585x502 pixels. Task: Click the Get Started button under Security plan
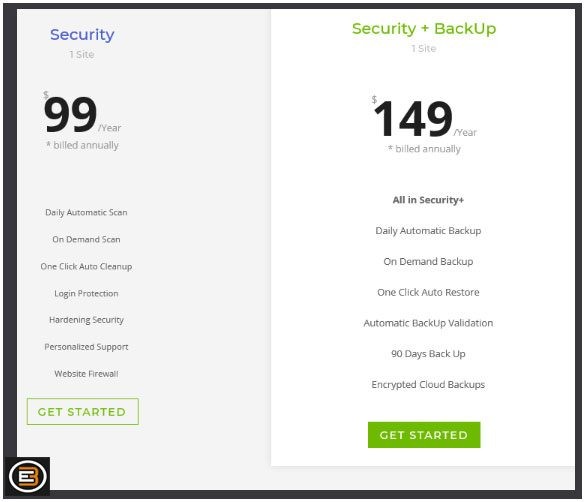pyautogui.click(x=82, y=411)
